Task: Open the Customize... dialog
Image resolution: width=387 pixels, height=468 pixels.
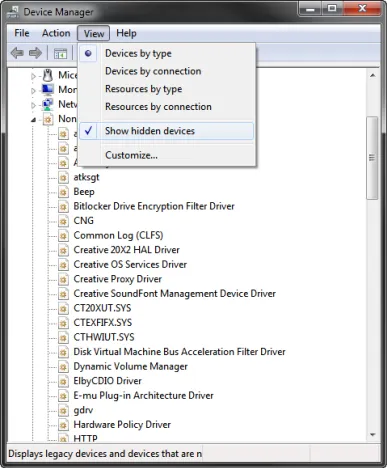Action: [167, 155]
